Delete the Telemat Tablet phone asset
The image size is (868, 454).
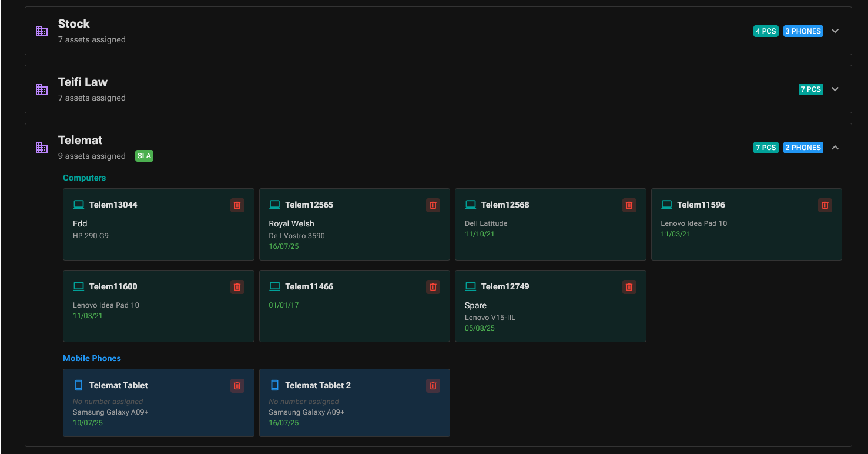click(x=237, y=386)
